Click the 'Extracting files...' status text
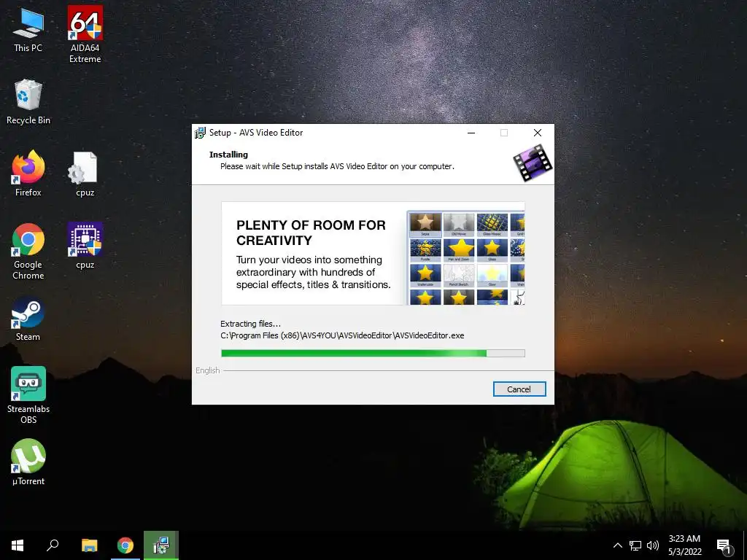 point(251,324)
